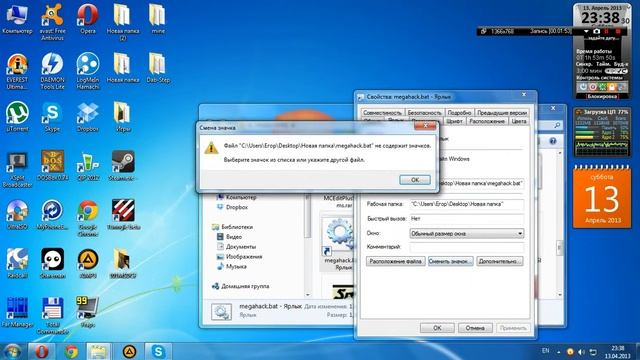Click OK in Смена значка dialog

click(415, 180)
